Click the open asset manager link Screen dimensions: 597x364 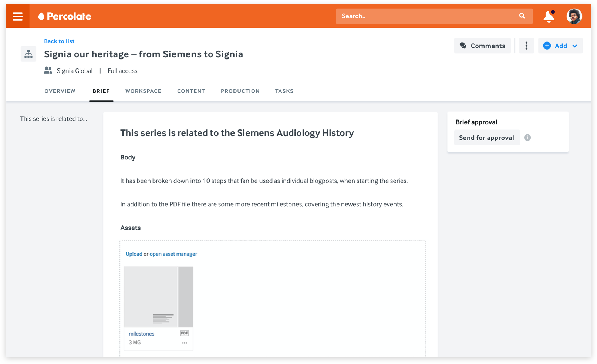point(173,254)
